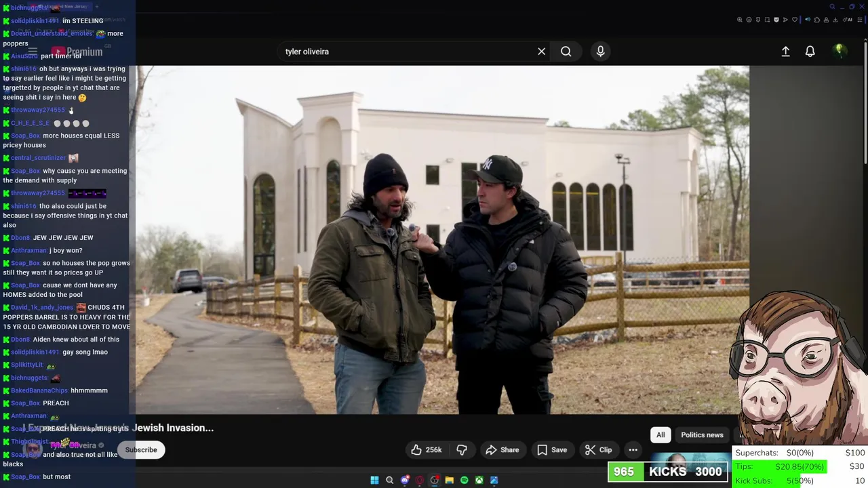Click the 'KICKS' goal counter overlay
Viewport: 868px width, 488px height.
pos(668,472)
